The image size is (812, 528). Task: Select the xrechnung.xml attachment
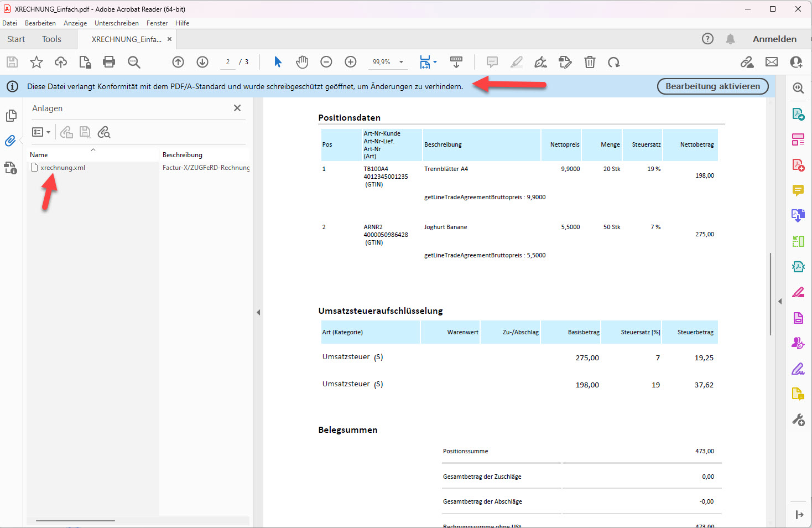[63, 168]
